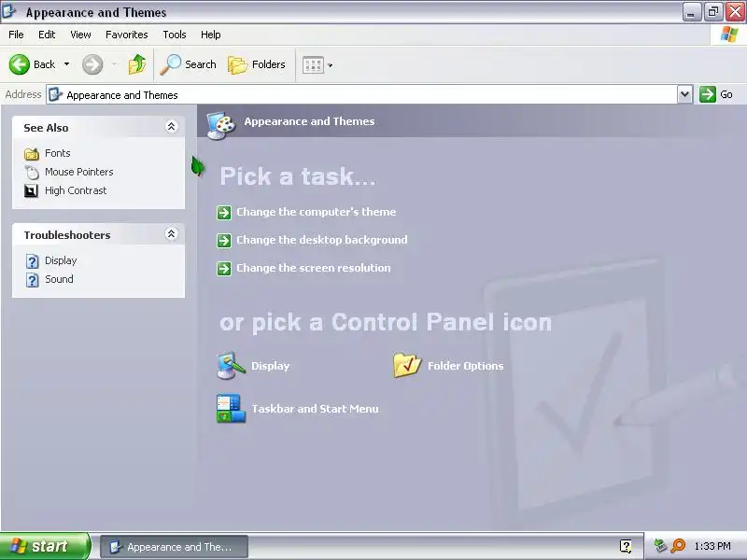Viewport: 747px width, 560px height.
Task: Select Change the computer's theme
Action: click(317, 212)
